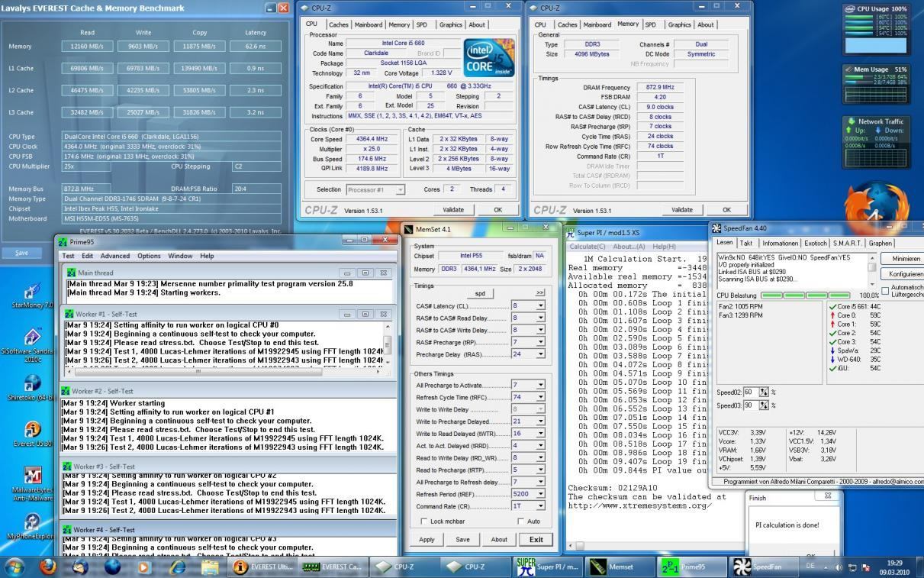Switch to the Takt tab in SpeedFan
The height and width of the screenshot is (578, 924).
pos(746,243)
